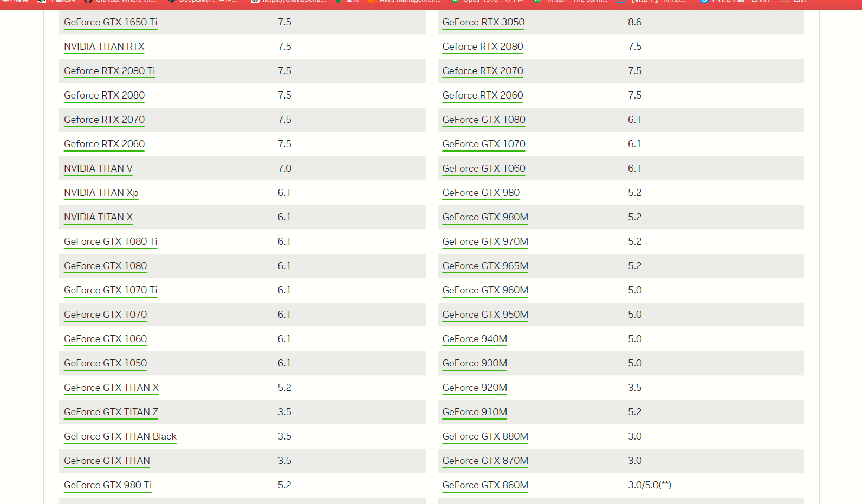Viewport: 862px width, 504px height.
Task: Open the GeForce GTX TITAN Z link
Action: point(111,412)
